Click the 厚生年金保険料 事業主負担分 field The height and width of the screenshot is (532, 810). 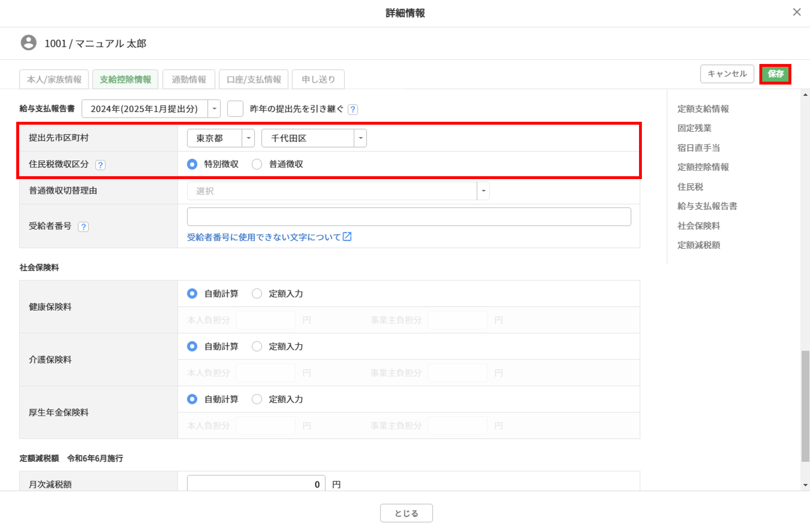point(458,426)
